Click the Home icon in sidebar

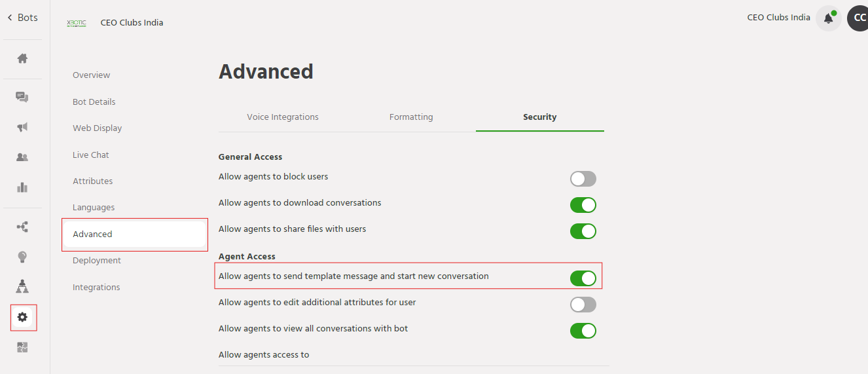(22, 59)
